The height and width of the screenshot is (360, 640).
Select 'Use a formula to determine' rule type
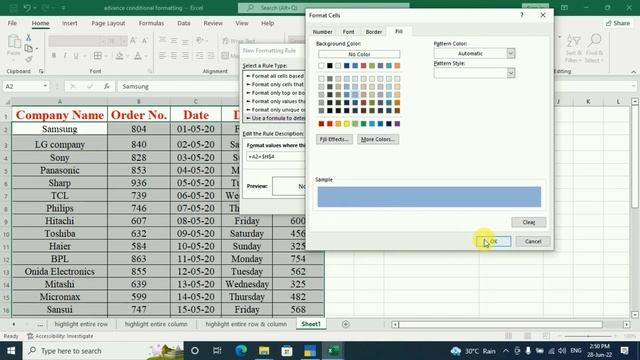pyautogui.click(x=275, y=118)
